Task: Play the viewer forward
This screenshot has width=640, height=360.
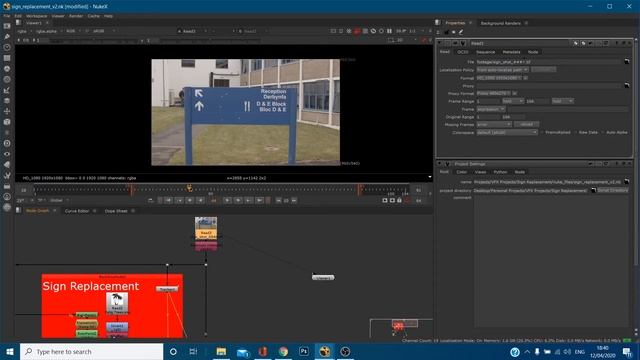Action: pos(228,200)
